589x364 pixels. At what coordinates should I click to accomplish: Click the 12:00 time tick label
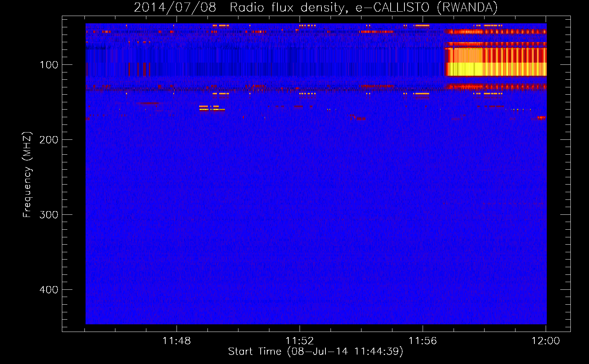546,341
